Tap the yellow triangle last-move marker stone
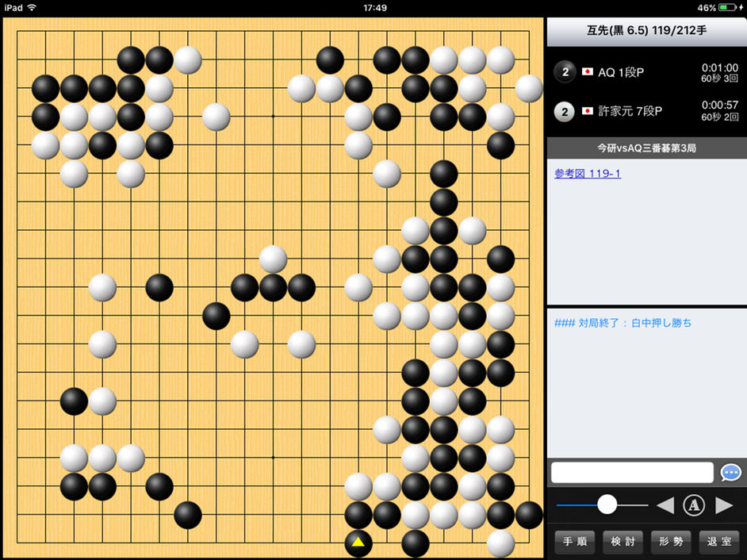747x560 pixels. tap(358, 543)
